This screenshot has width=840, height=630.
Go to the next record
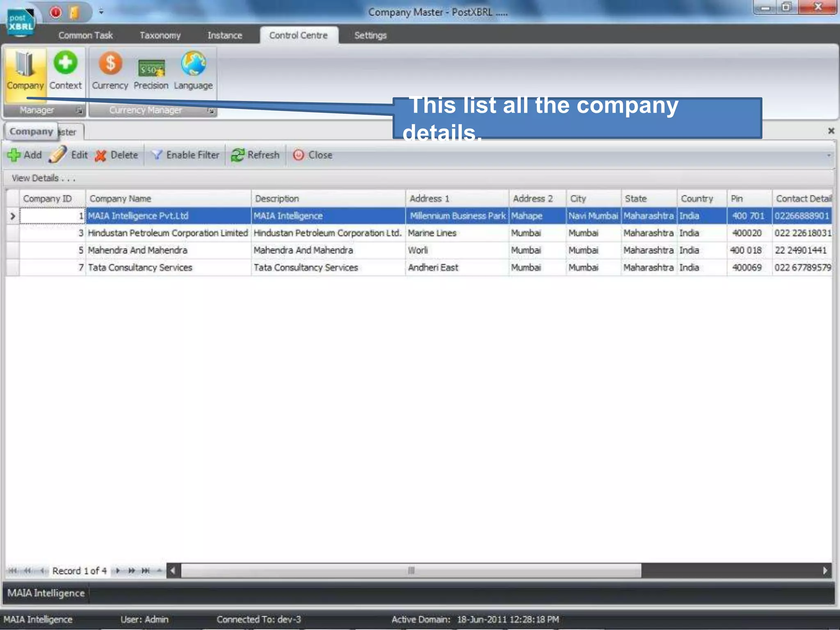click(x=118, y=571)
